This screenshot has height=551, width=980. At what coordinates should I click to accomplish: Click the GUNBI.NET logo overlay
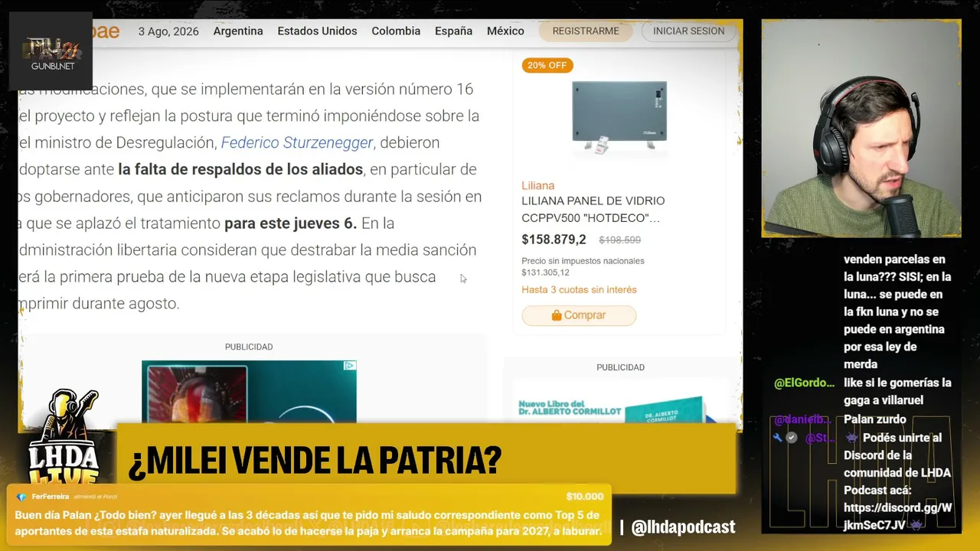[51, 51]
